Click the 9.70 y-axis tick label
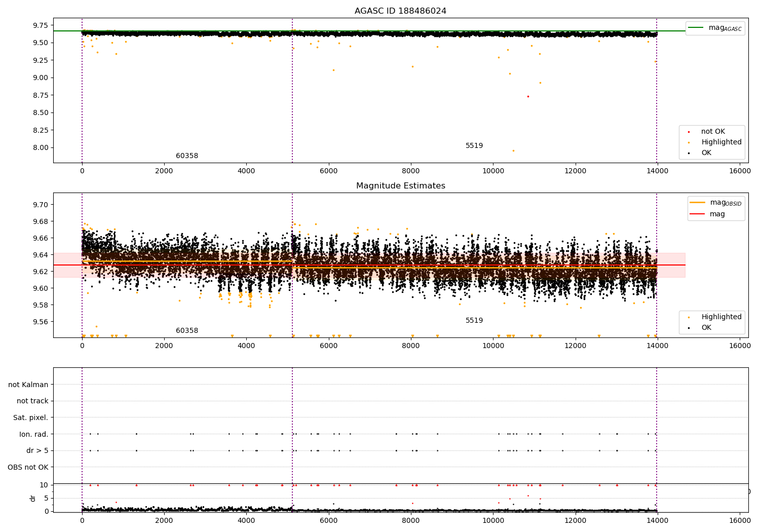 (40, 205)
